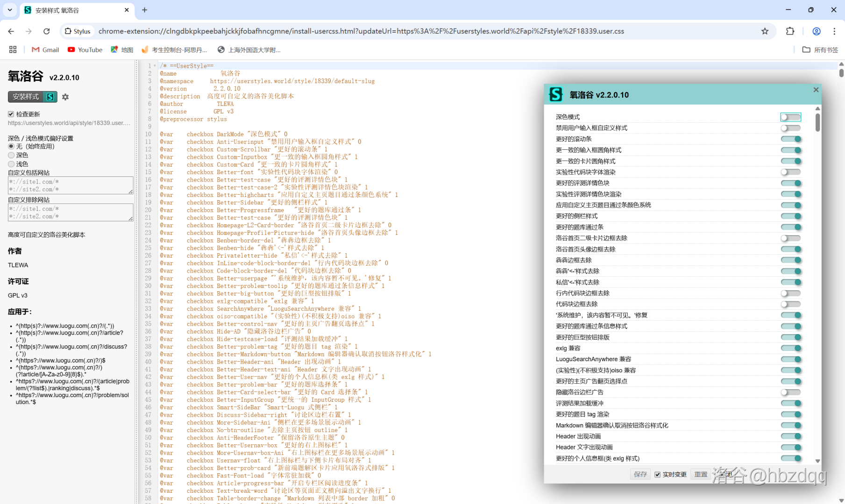Open the tab search dropdown arrow

[10, 10]
